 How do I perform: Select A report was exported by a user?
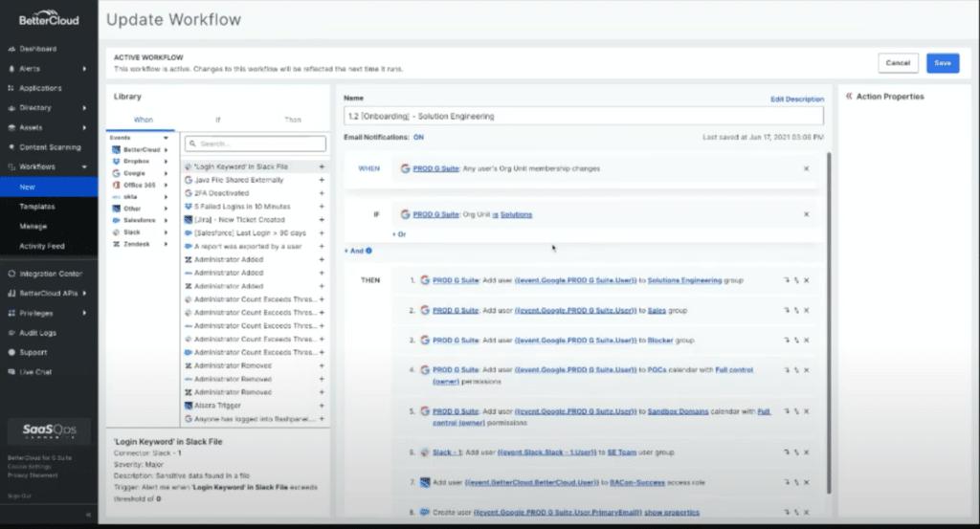point(248,246)
